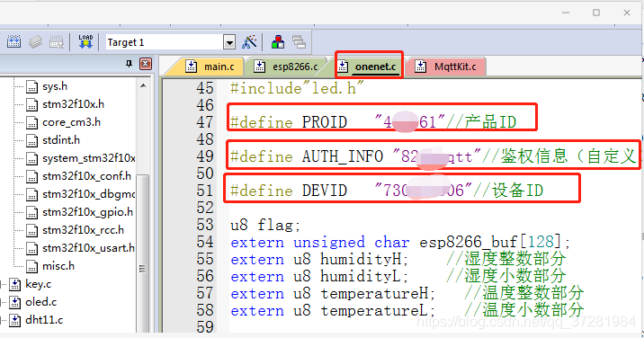Click the Batch build layers icon

point(36,42)
